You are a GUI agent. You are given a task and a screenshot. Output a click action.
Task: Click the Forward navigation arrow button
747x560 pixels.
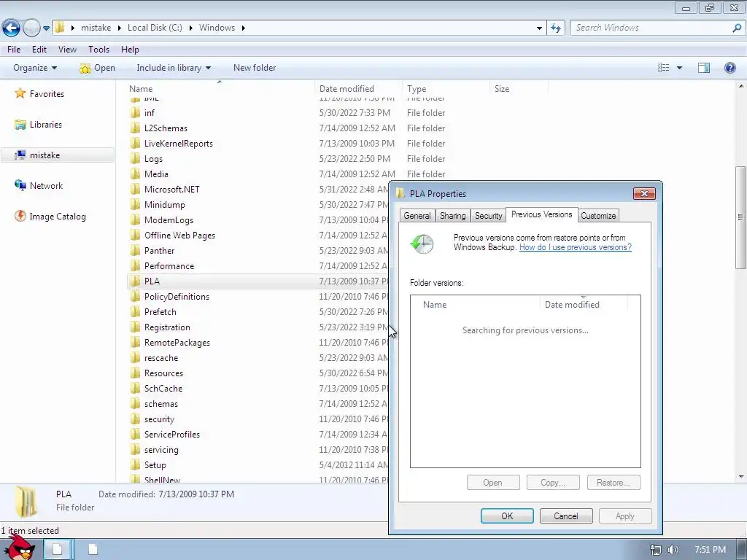[31, 28]
